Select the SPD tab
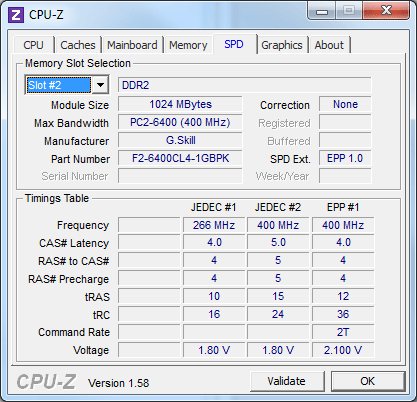Screen dimensions: 417x402 [x=234, y=44]
